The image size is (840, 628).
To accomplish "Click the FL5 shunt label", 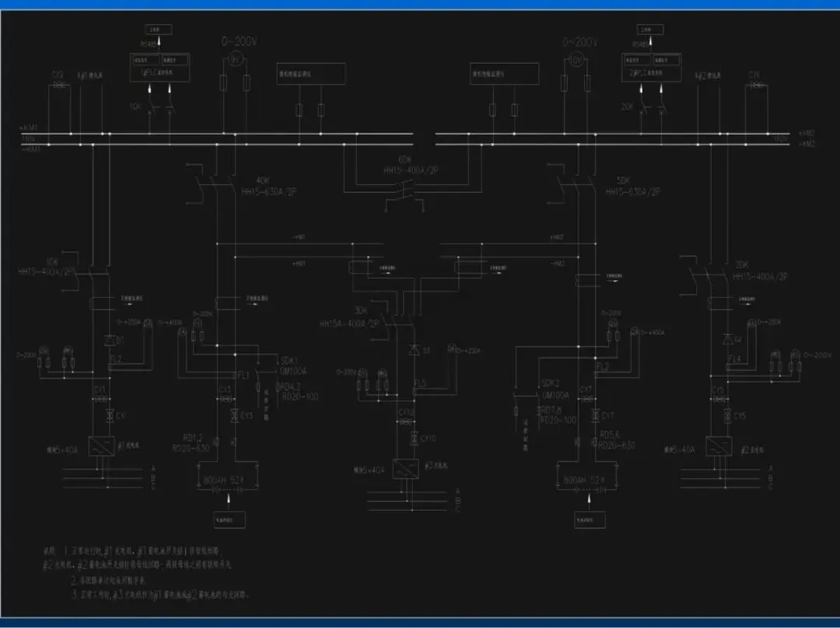I will [420, 383].
